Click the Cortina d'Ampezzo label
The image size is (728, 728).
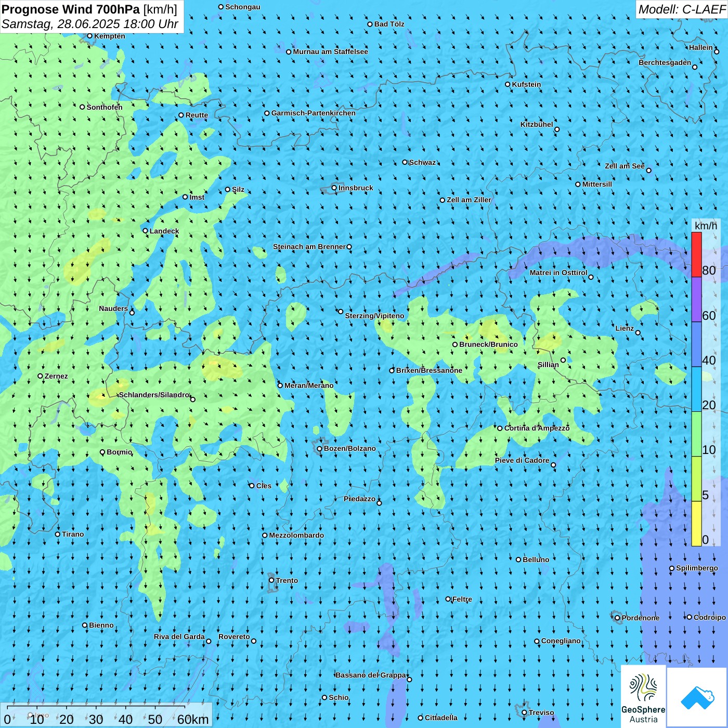(x=537, y=428)
